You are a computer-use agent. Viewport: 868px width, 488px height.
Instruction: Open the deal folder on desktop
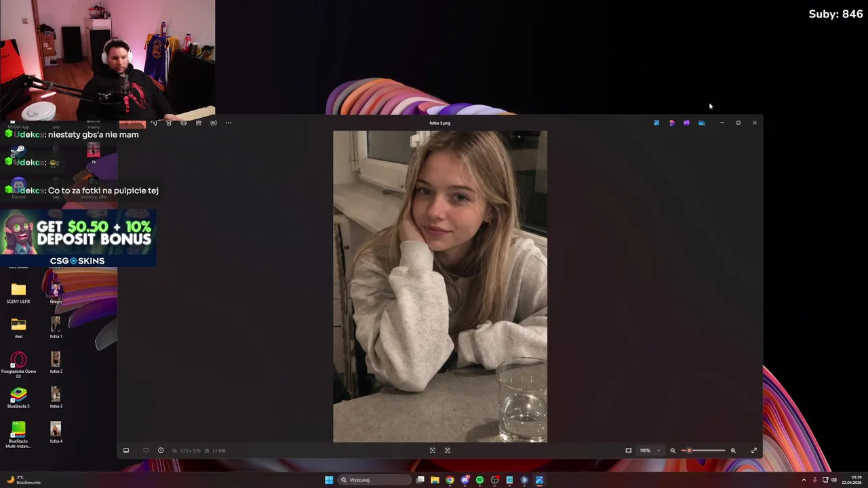pos(18,328)
